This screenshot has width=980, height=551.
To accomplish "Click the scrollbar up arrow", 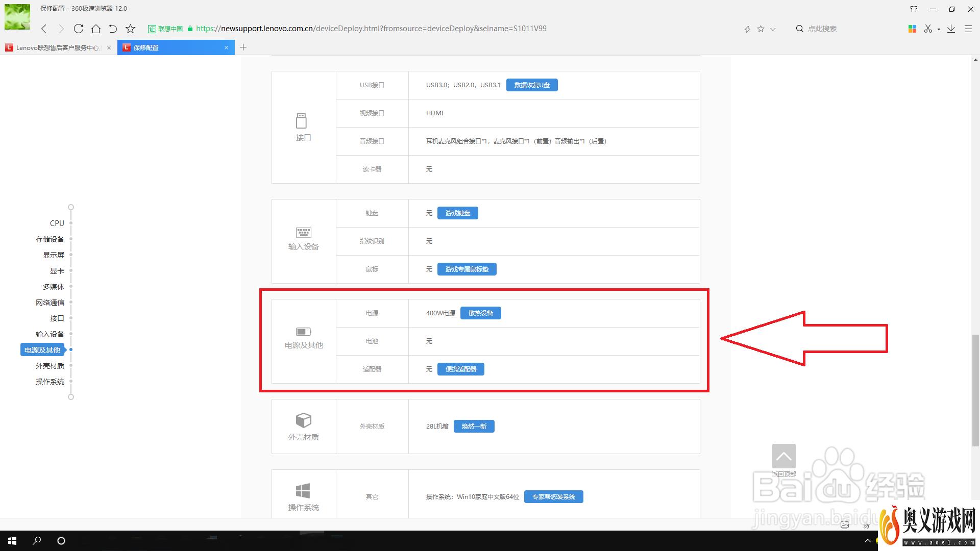I will pos(975,60).
